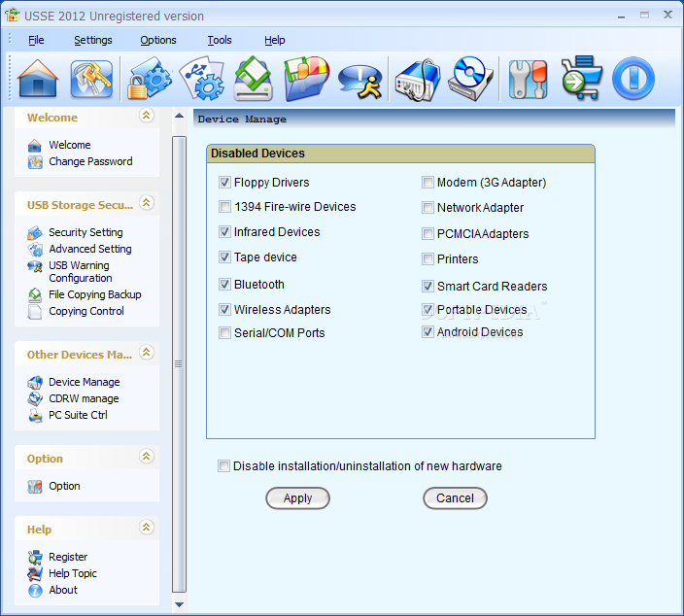This screenshot has height=616, width=684.
Task: Open the File menu
Action: point(36,40)
